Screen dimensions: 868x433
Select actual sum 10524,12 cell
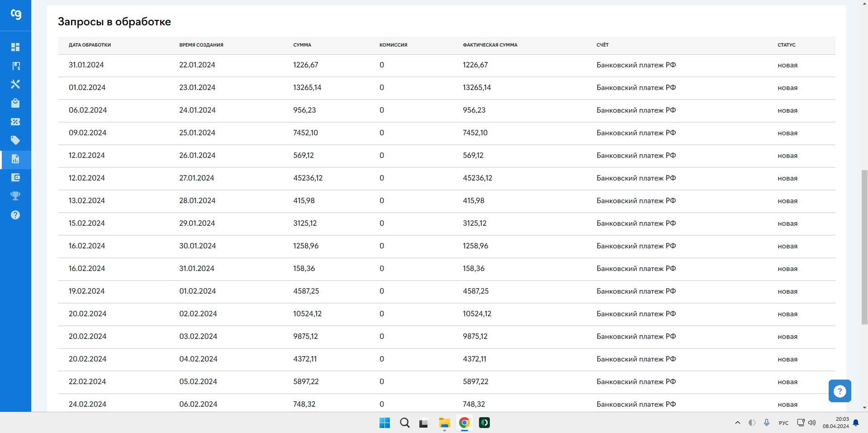[x=477, y=314]
